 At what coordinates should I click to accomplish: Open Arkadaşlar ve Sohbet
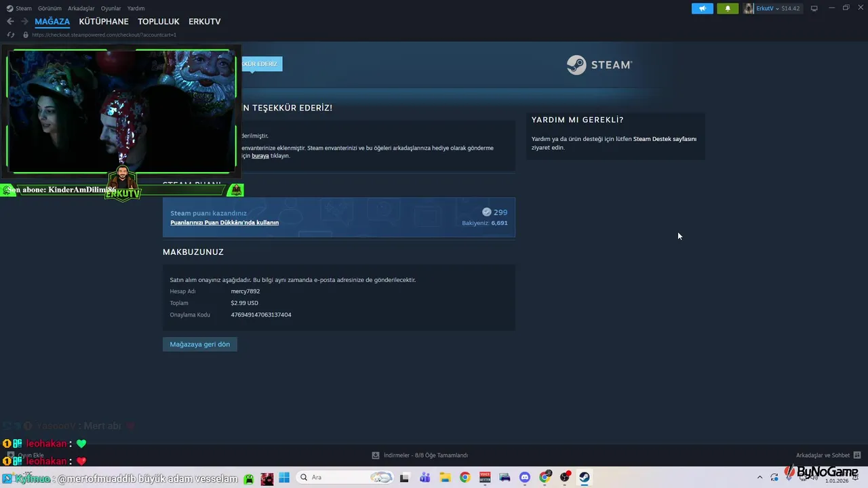tap(823, 455)
